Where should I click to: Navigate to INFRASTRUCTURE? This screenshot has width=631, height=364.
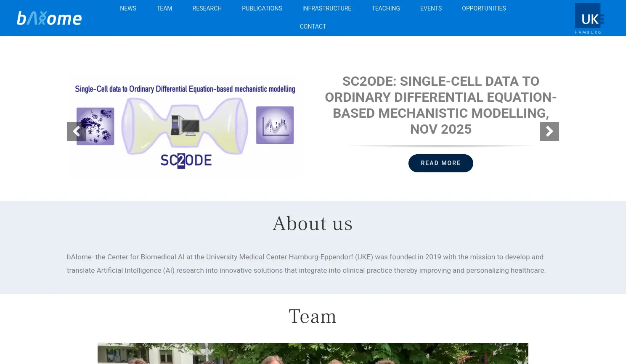326,8
